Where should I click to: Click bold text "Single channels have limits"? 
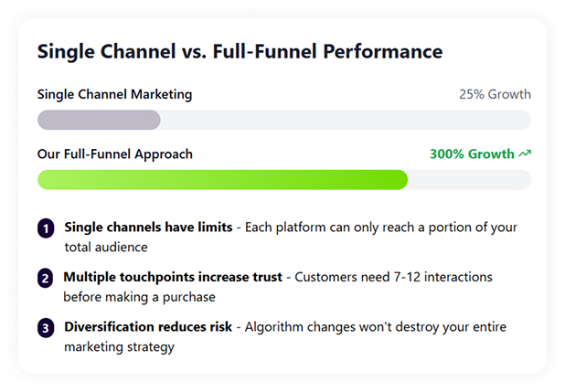click(x=147, y=227)
